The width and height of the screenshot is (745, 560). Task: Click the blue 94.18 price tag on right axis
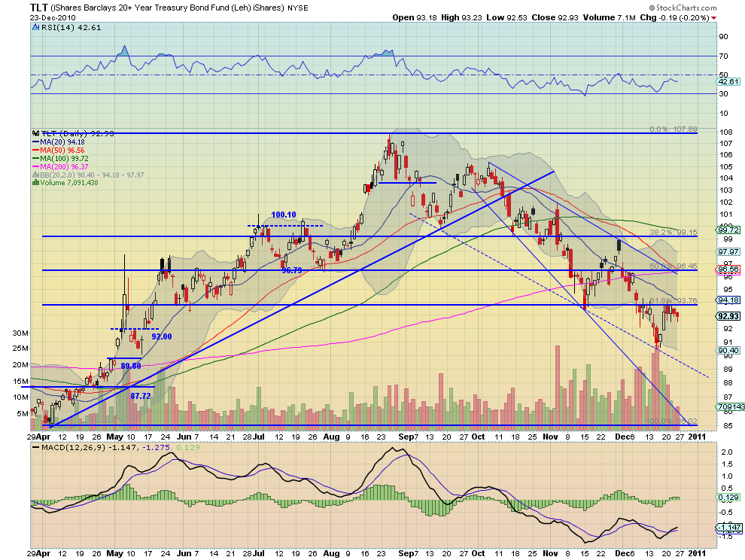[x=728, y=300]
